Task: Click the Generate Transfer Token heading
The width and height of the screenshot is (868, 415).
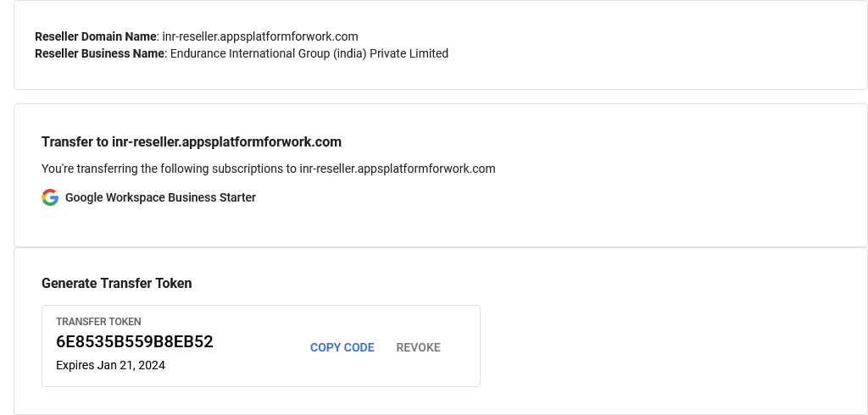Action: (x=117, y=283)
